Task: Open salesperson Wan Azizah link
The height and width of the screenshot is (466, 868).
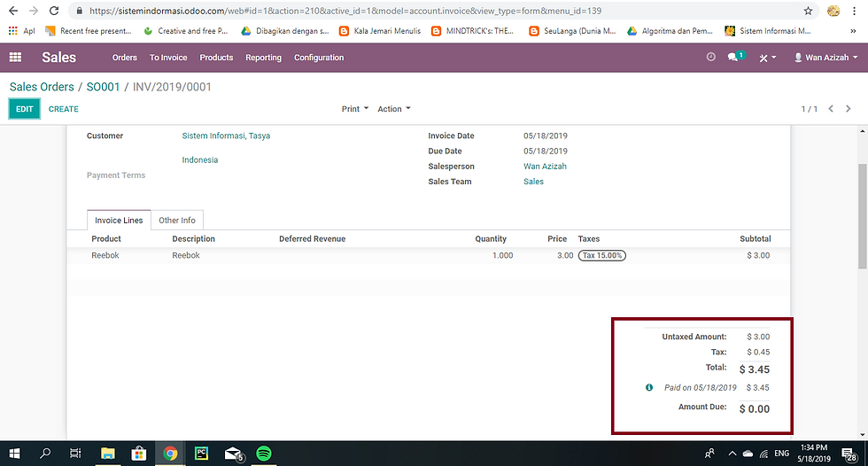Action: click(x=545, y=166)
